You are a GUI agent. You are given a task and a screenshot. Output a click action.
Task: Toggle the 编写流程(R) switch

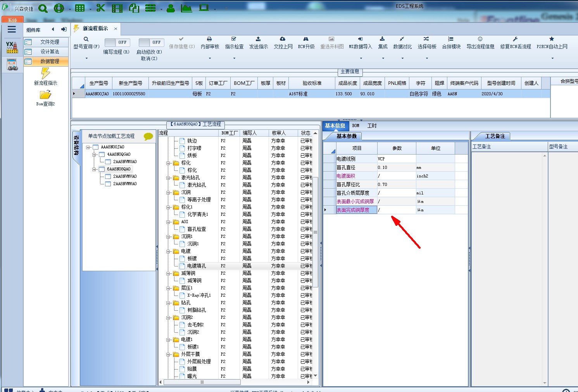click(117, 42)
